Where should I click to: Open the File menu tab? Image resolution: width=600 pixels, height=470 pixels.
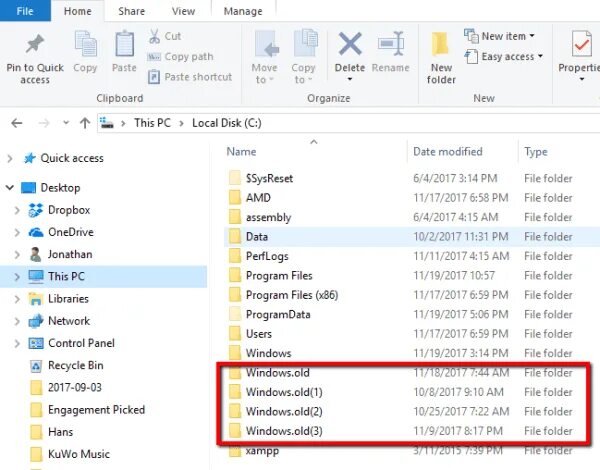point(25,11)
